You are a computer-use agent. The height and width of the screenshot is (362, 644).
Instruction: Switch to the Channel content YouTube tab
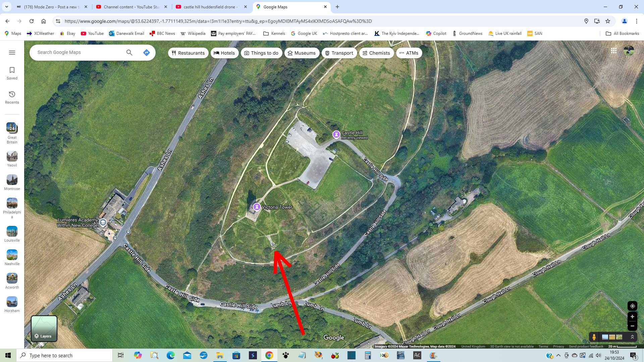point(131,7)
